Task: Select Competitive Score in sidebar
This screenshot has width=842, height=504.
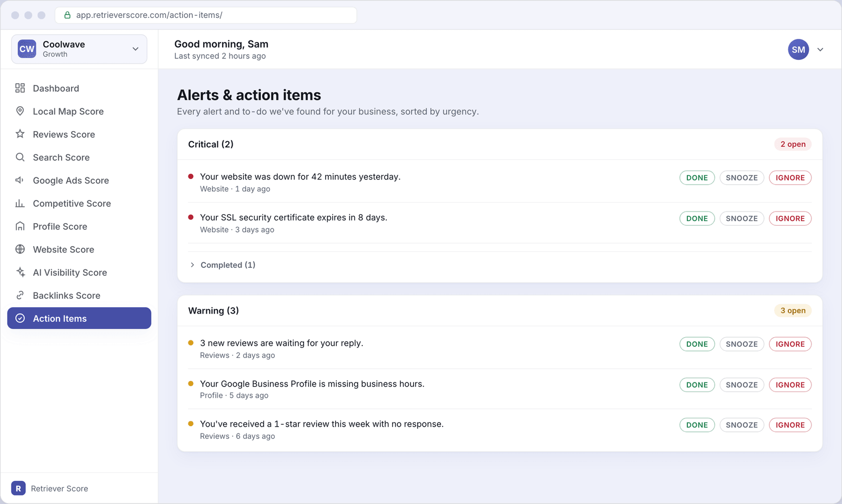Action: [x=79, y=203]
